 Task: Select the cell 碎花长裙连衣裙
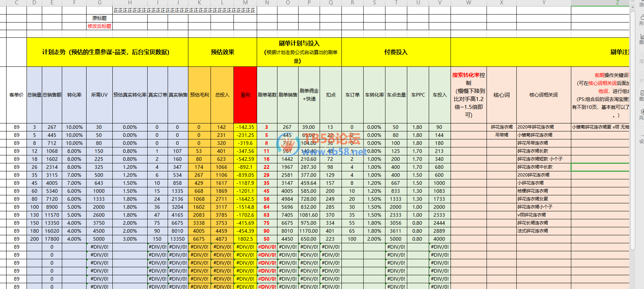544,223
